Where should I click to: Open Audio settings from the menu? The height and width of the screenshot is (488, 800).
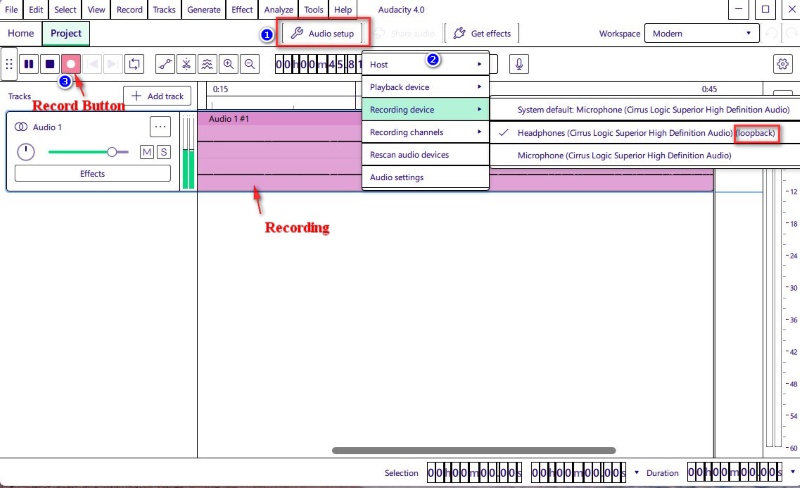[426, 177]
